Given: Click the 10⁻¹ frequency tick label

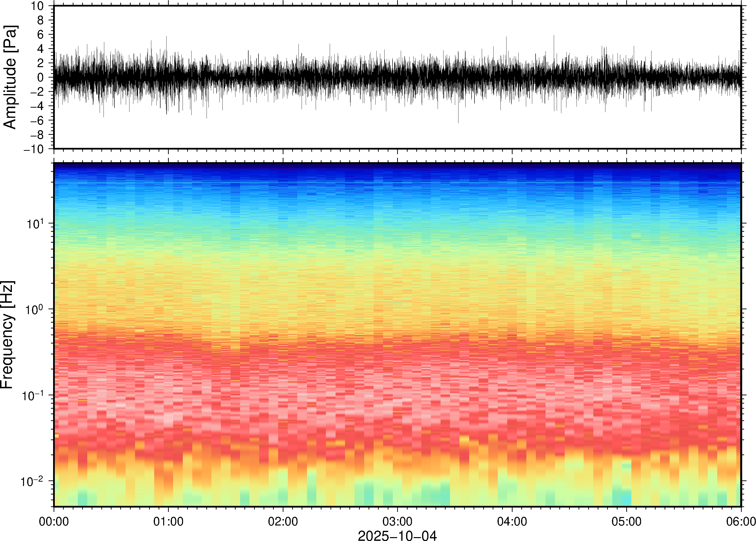Looking at the screenshot, I should coord(33,395).
